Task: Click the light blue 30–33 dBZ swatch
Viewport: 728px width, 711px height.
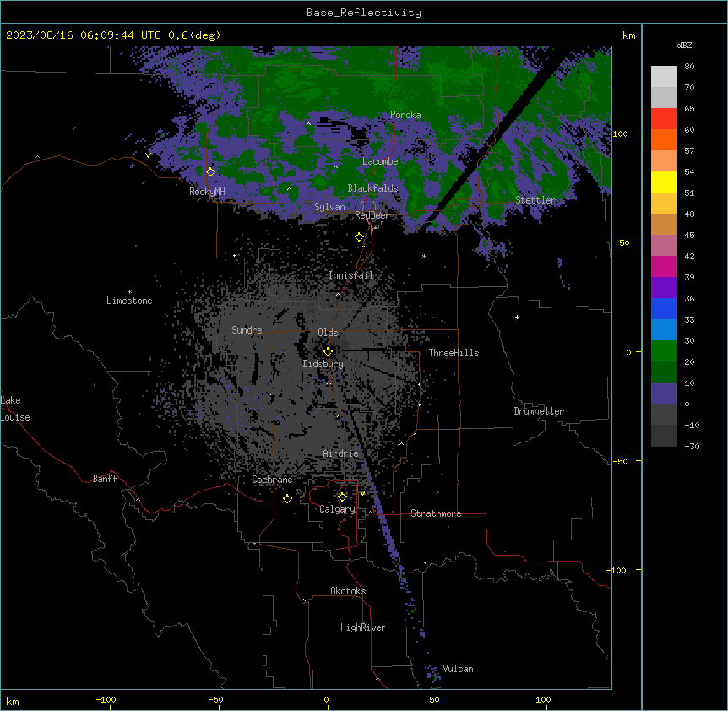Action: [x=664, y=330]
